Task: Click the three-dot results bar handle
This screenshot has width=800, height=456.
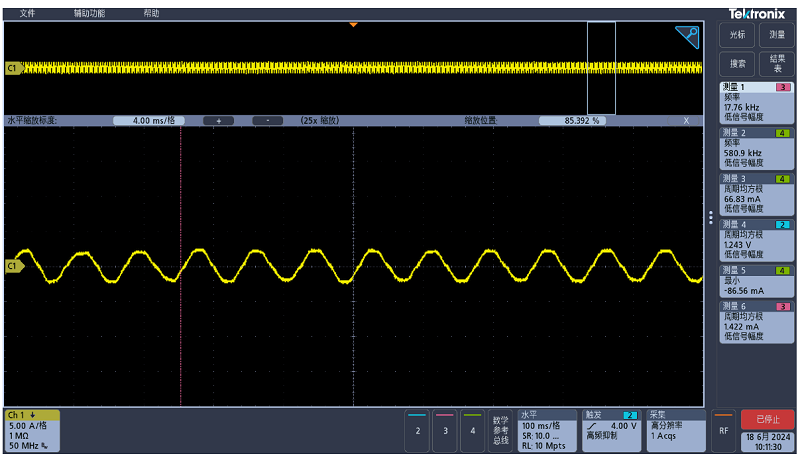Action: 711,217
